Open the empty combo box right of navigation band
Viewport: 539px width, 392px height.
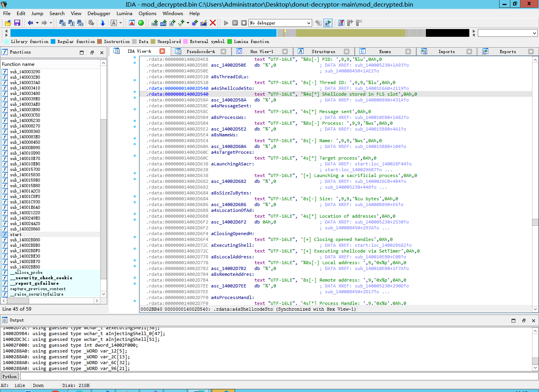click(x=507, y=33)
